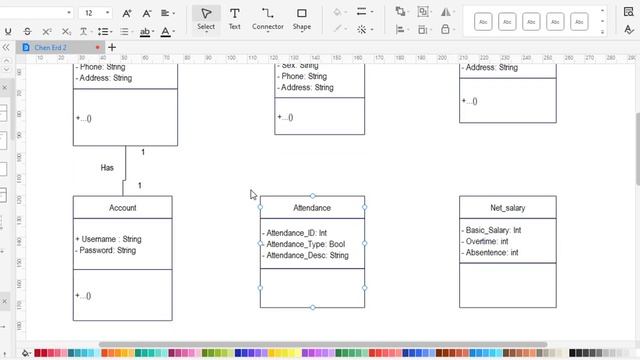
Task: Select 'Absentence: int' attribute
Action: click(490, 253)
